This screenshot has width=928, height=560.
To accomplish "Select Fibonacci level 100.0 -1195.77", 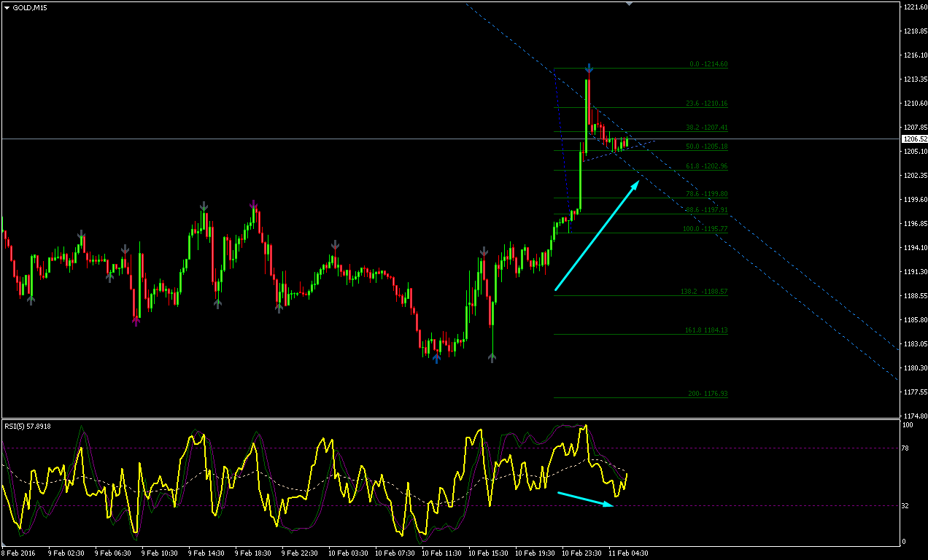I will click(705, 229).
